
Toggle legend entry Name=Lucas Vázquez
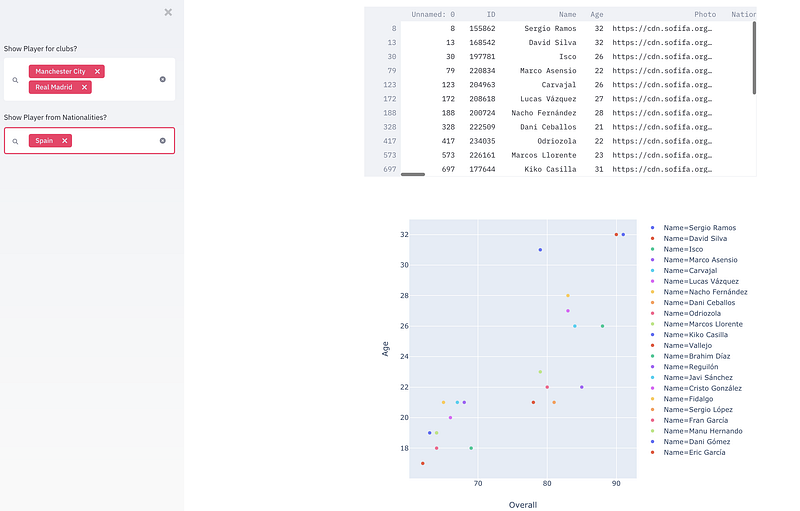pos(701,282)
